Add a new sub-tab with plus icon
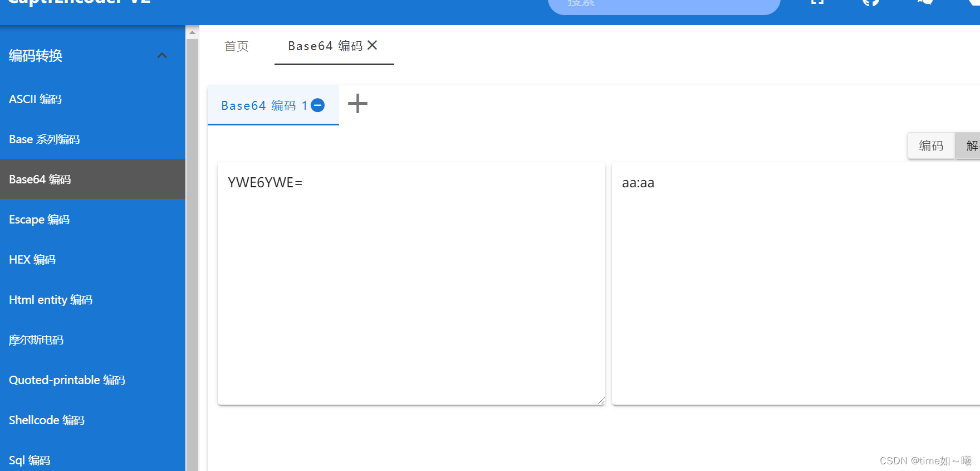980x471 pixels. click(358, 104)
